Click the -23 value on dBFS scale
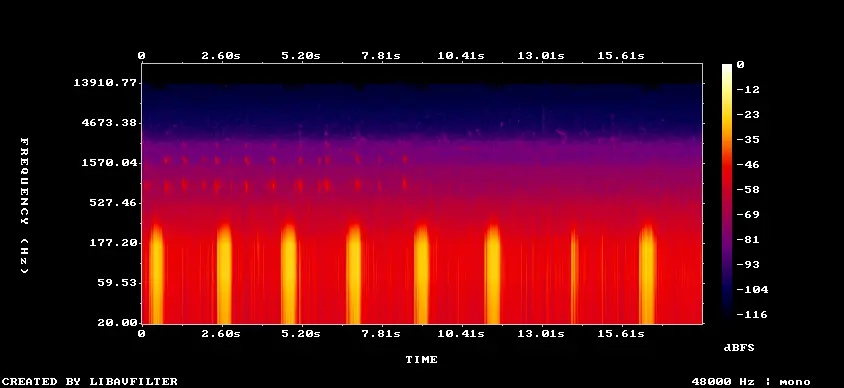The image size is (844, 388). (x=748, y=114)
